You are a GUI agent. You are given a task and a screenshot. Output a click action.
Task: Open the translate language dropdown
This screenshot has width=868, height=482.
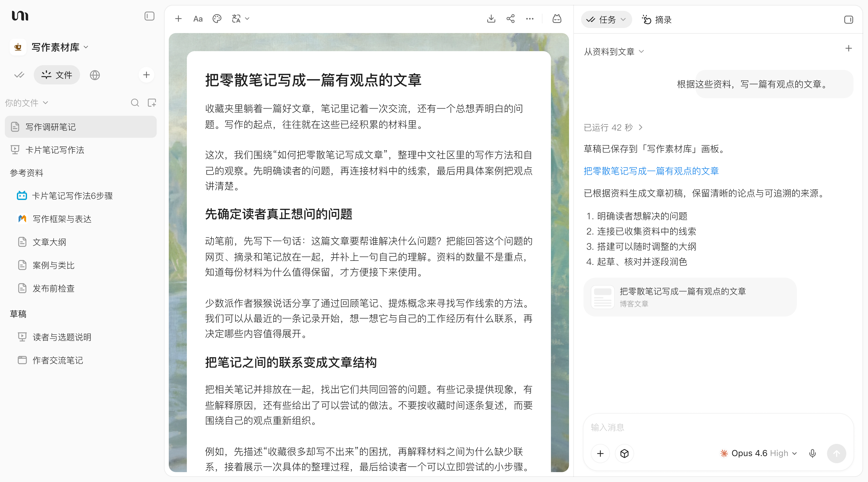pyautogui.click(x=241, y=19)
